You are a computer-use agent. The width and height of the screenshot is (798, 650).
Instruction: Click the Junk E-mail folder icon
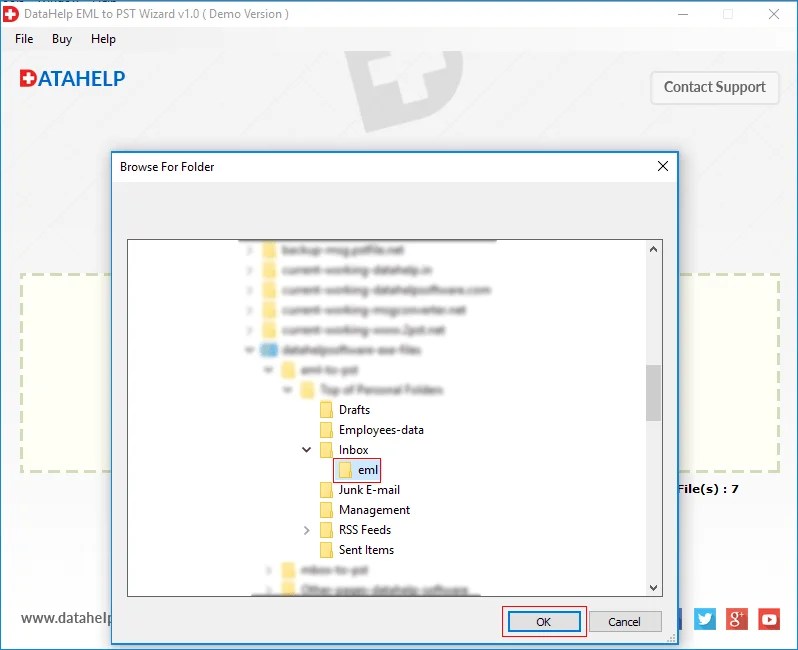pos(326,490)
